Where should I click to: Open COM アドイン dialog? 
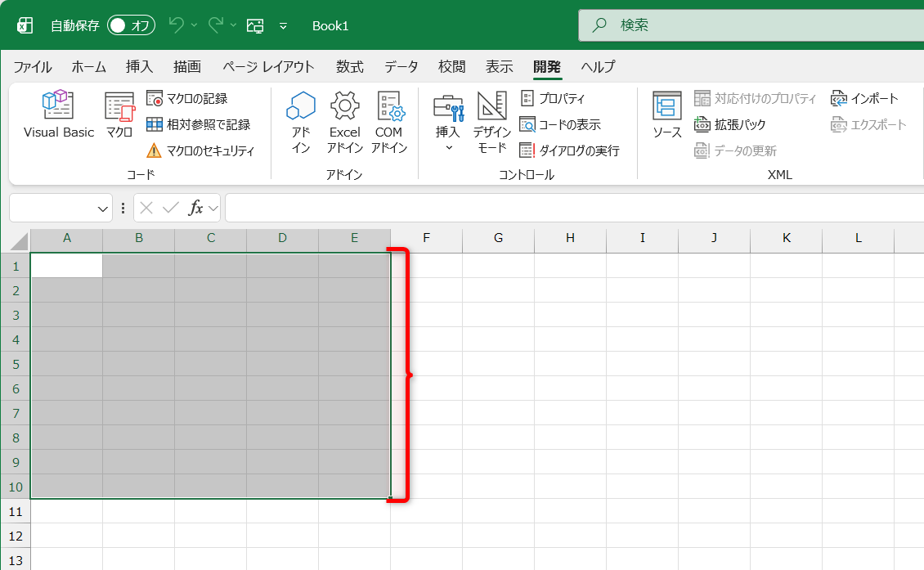(x=389, y=123)
